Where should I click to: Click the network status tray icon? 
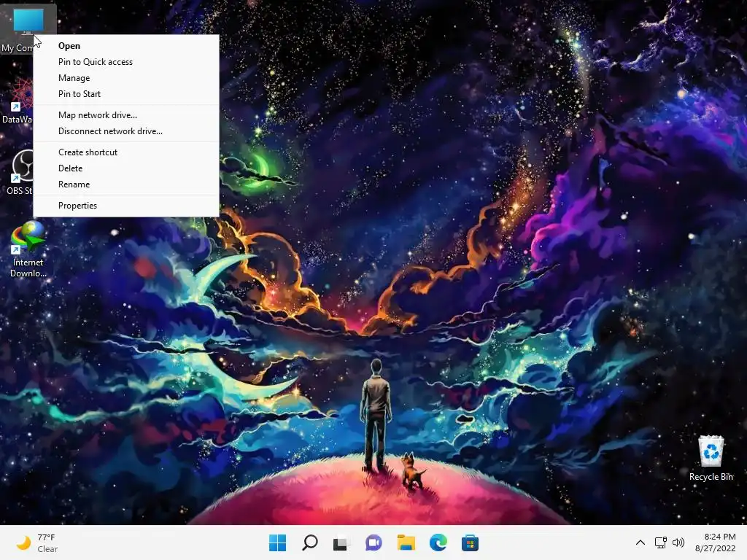660,542
